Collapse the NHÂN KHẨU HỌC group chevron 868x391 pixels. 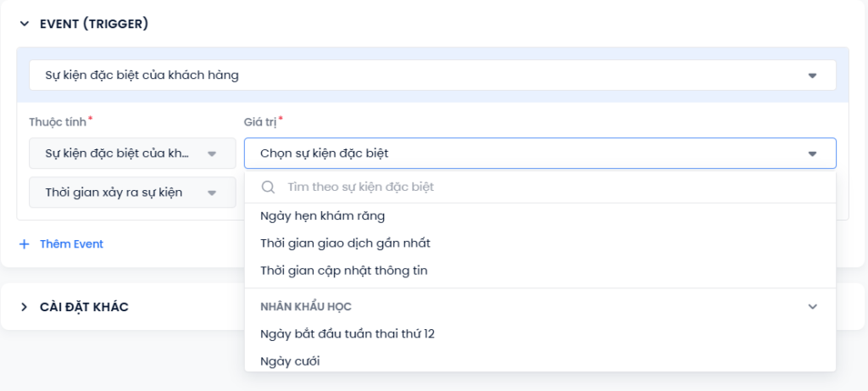click(x=812, y=306)
